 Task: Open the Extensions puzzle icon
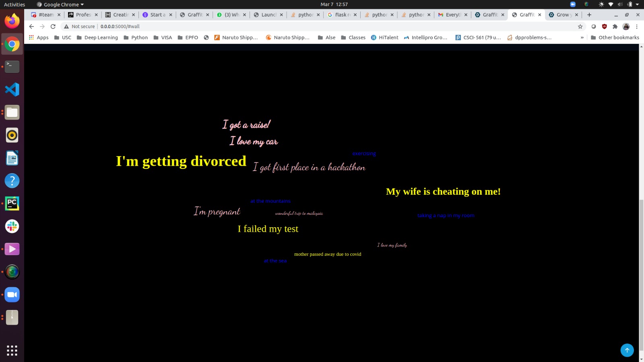(615, 27)
